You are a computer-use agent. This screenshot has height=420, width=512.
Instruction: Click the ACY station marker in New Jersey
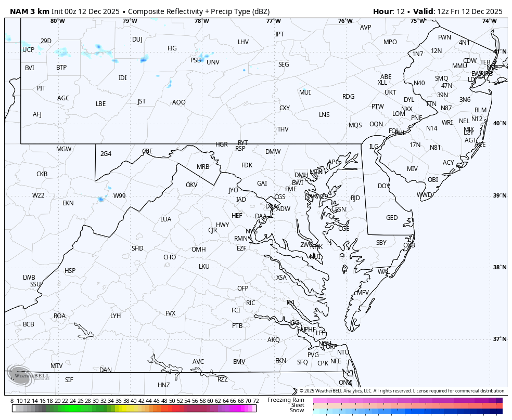pos(447,163)
